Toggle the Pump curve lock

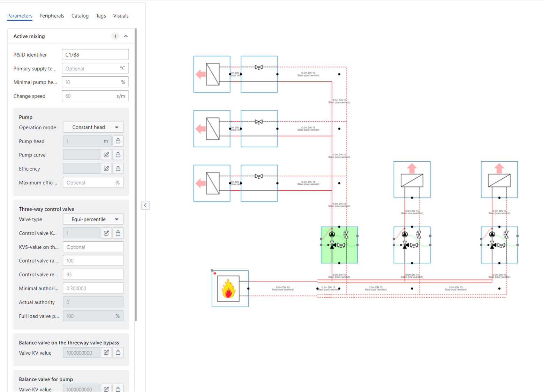[118, 155]
